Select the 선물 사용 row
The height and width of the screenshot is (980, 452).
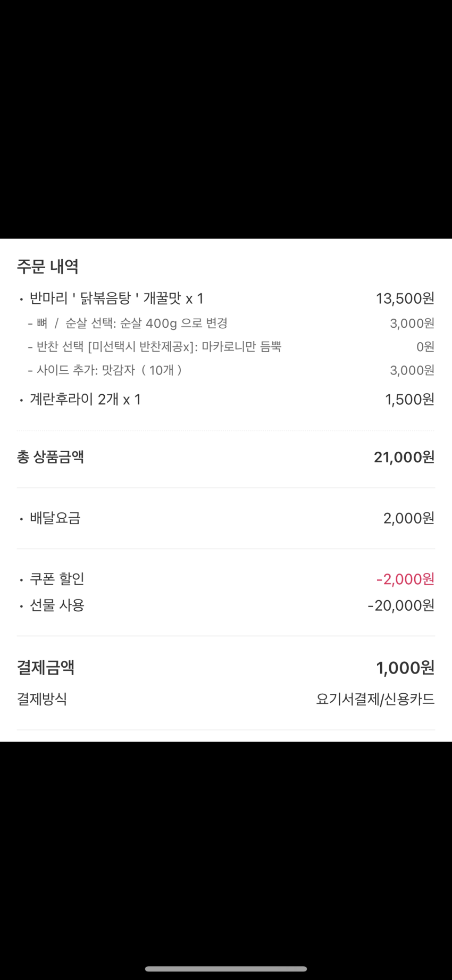(x=226, y=605)
